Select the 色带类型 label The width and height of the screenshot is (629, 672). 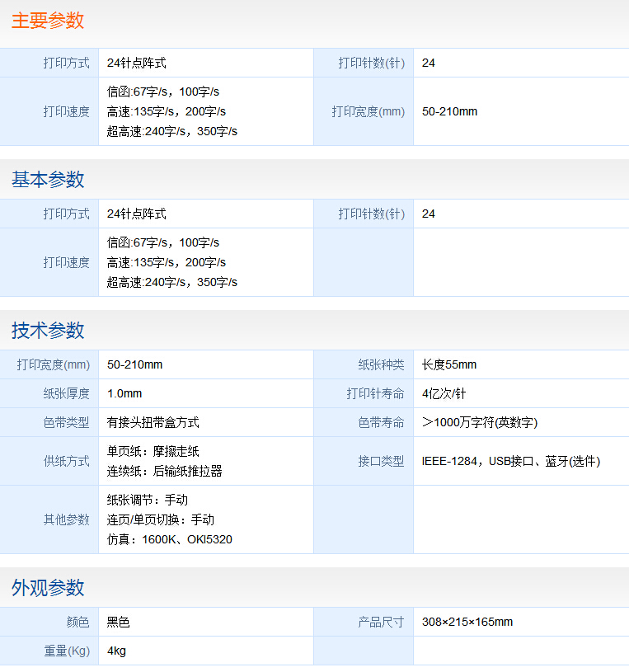[x=67, y=422]
